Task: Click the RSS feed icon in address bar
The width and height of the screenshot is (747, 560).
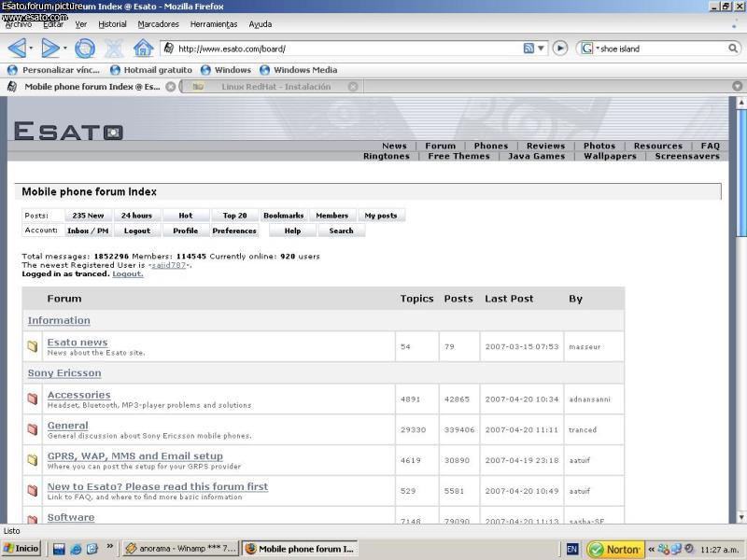Action: (529, 49)
